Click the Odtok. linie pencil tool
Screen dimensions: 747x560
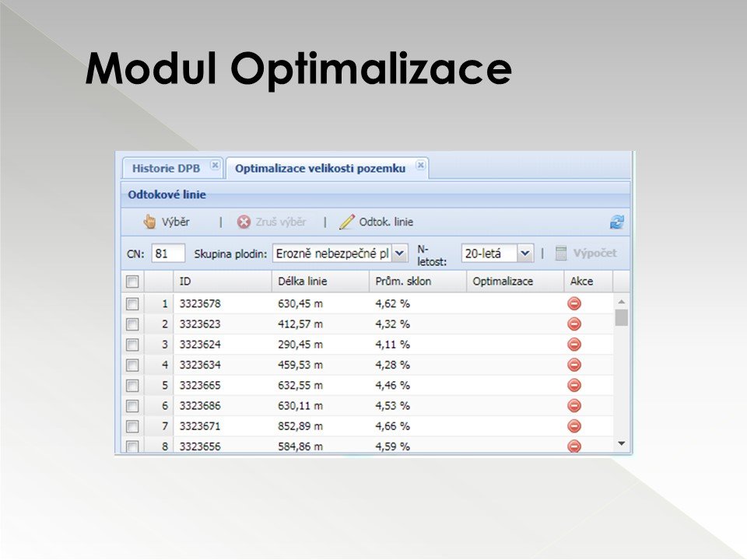377,222
